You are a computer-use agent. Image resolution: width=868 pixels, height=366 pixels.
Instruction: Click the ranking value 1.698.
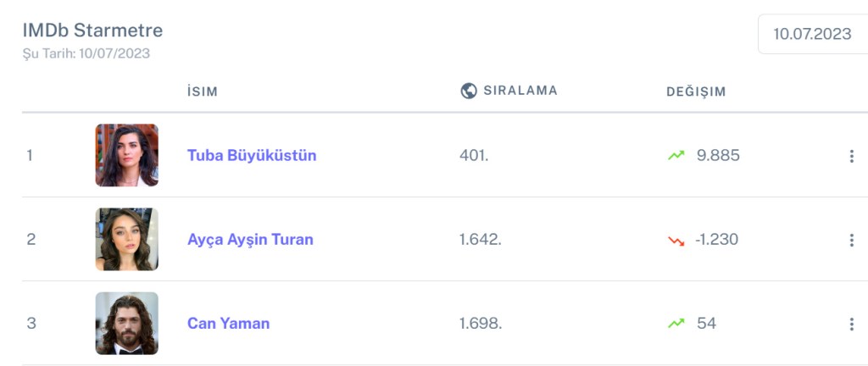pos(481,324)
